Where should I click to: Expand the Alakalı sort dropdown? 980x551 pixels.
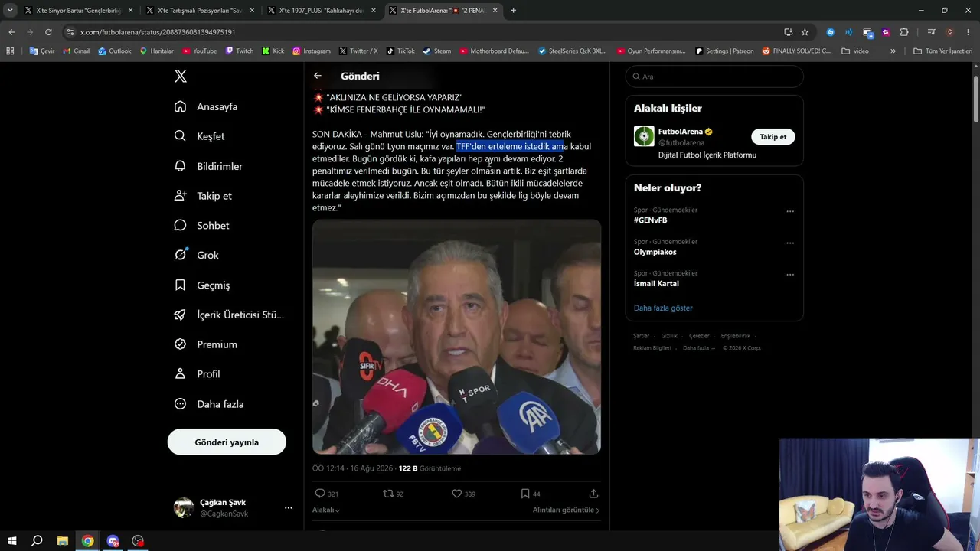point(326,510)
